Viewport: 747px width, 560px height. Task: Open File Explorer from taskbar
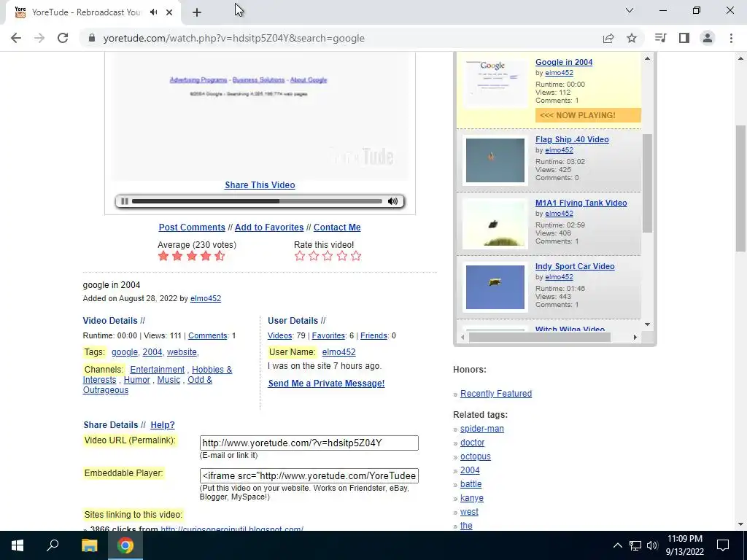[89, 545]
